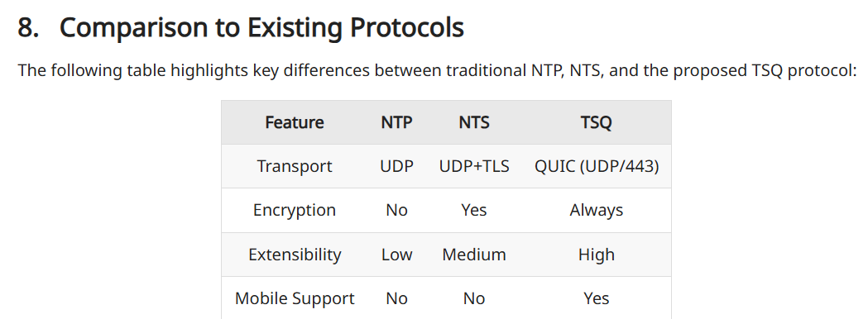868x319 pixels.
Task: Click the Yes cell under TSQ Mobile Support
Action: click(597, 298)
